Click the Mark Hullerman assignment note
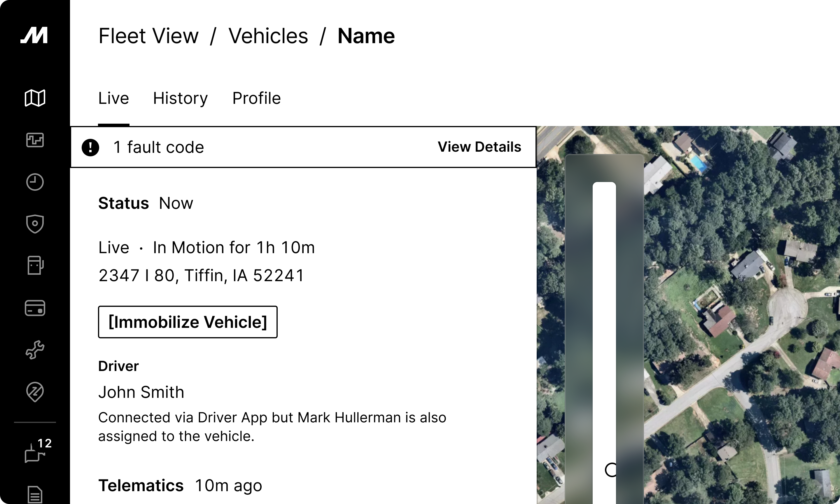The image size is (840, 504). [272, 427]
